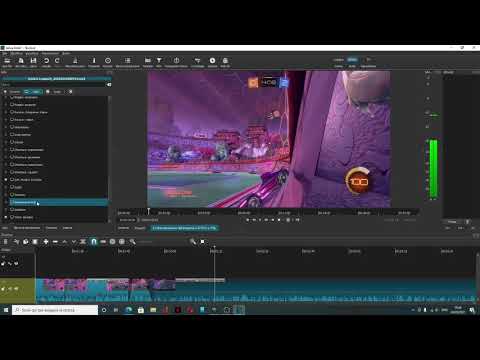Toggle mute on the upper video track
This screenshot has width=480, height=360.
[3, 264]
